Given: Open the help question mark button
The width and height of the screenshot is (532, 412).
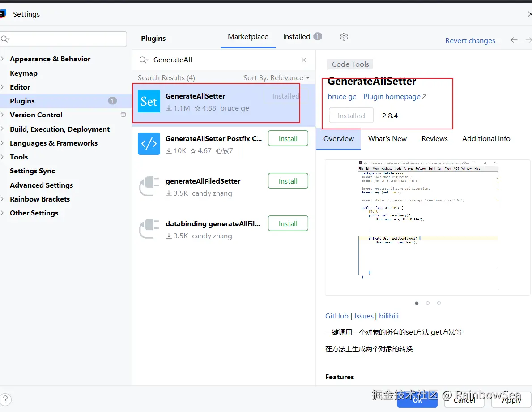Looking at the screenshot, I should click(x=5, y=399).
